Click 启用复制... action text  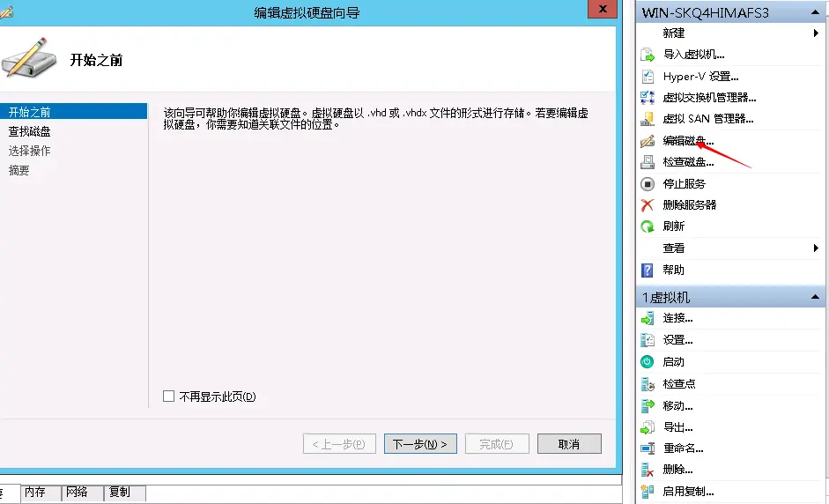click(688, 492)
